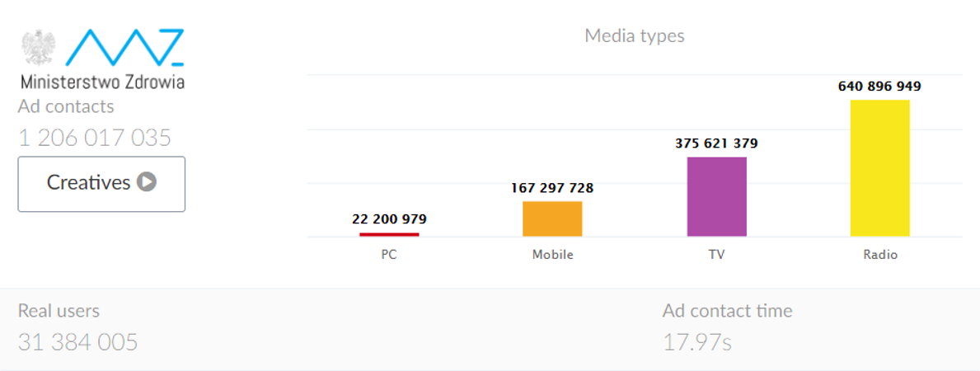This screenshot has height=371, width=980.
Task: Click the PC axis label
Action: pyautogui.click(x=389, y=256)
